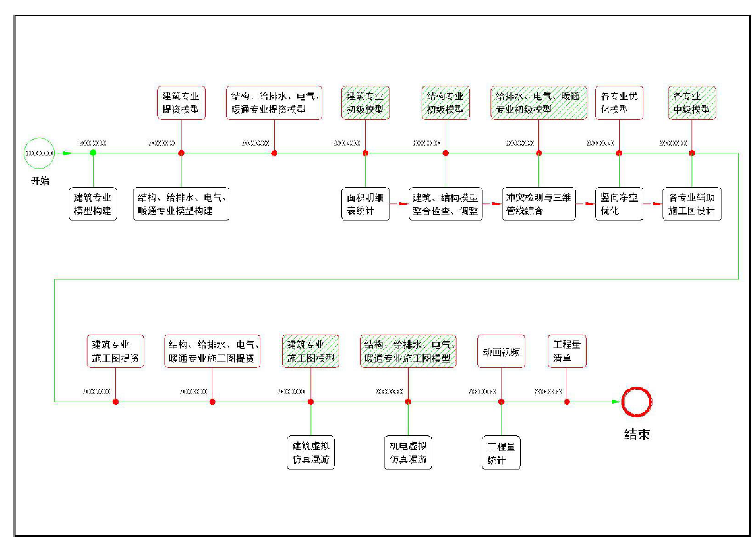
Task: Click the red dot below 各专业中级模型
Action: click(692, 153)
